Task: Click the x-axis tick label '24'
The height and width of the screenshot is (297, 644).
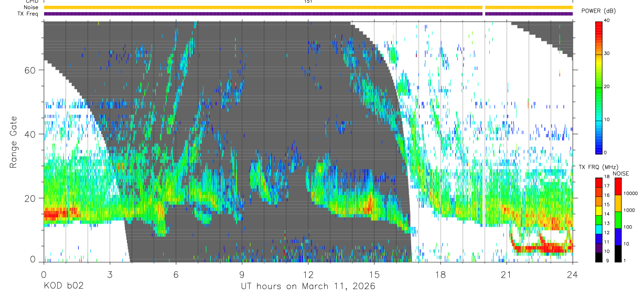Action: [x=572, y=274]
